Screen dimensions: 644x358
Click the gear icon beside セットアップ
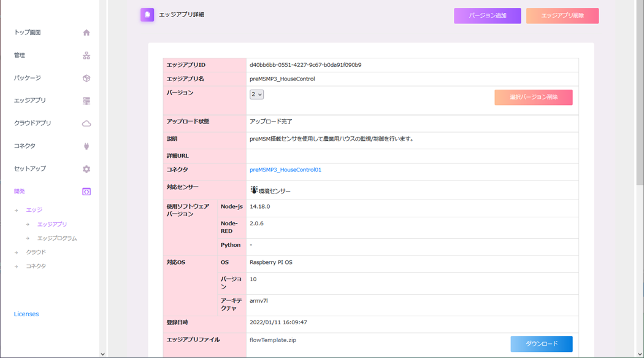click(x=86, y=169)
